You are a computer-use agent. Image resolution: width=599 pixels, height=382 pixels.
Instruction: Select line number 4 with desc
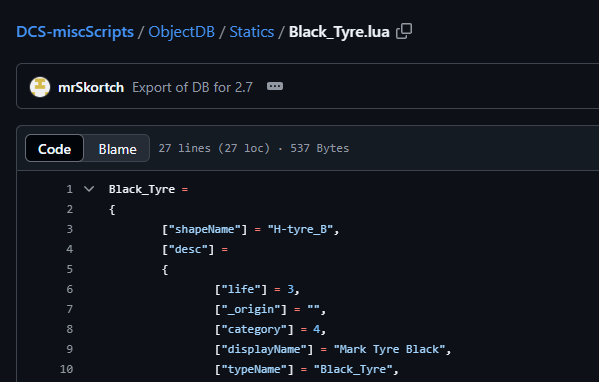point(70,249)
